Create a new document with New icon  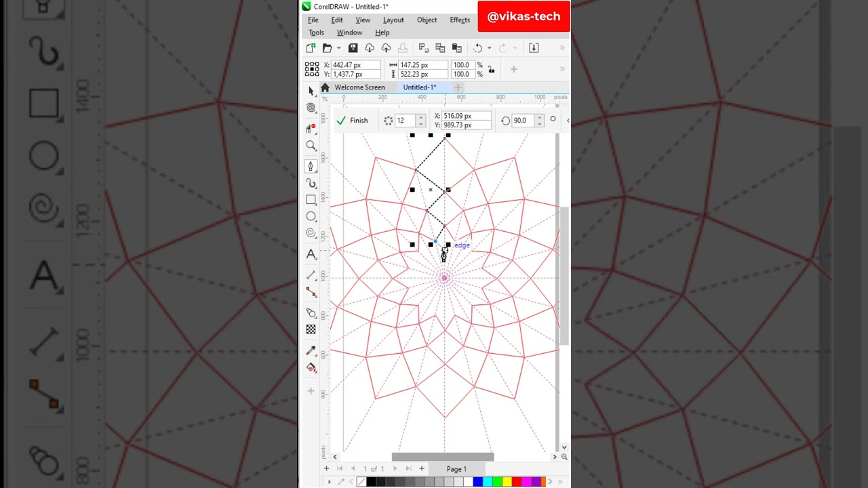(x=311, y=48)
